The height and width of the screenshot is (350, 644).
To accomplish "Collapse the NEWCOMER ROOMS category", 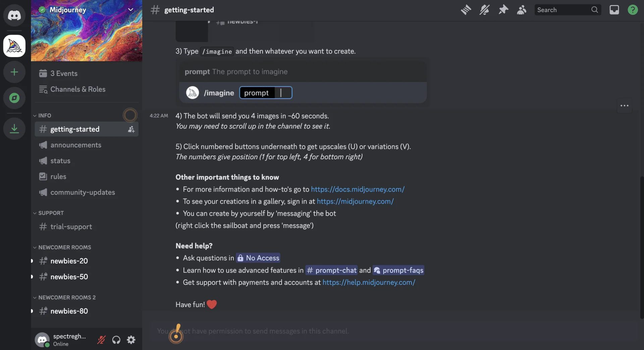I will pyautogui.click(x=62, y=248).
